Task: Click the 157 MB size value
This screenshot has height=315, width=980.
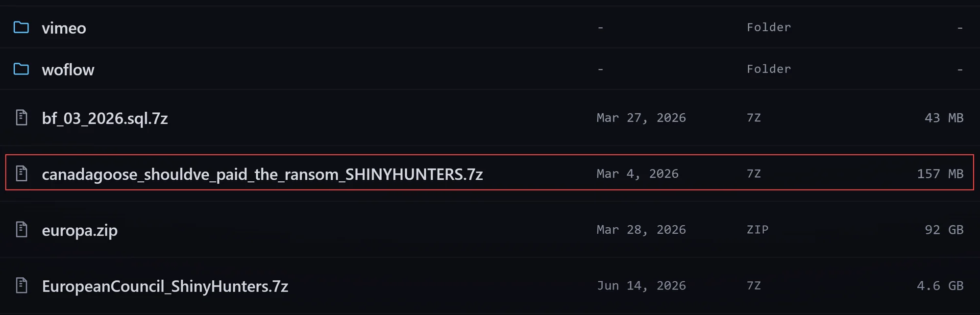Action: 940,174
